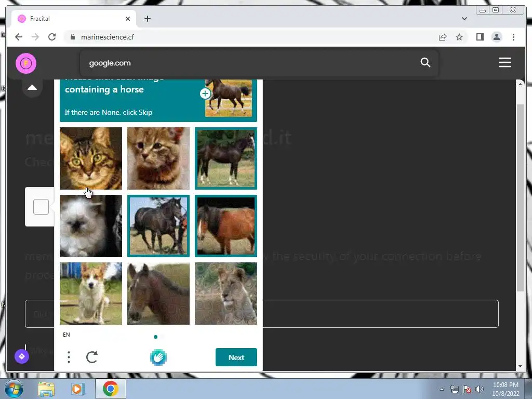Deselect the brown horse dark background image

coord(225,225)
